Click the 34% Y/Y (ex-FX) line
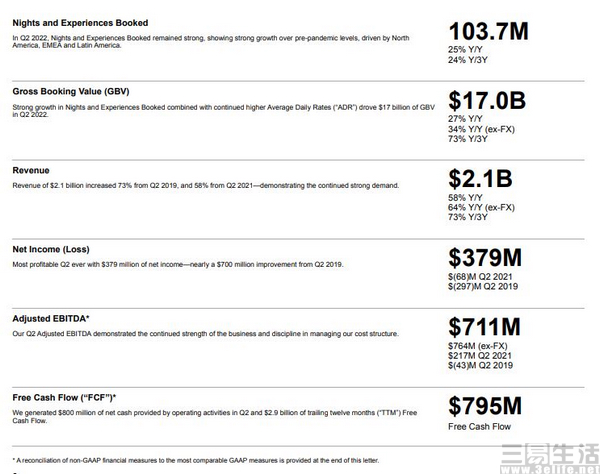 (x=481, y=129)
